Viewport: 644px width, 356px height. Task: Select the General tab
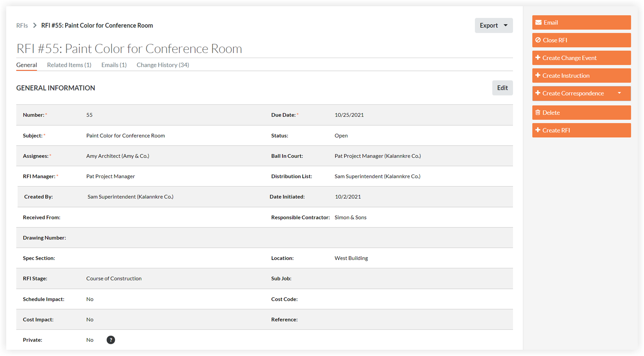(26, 65)
